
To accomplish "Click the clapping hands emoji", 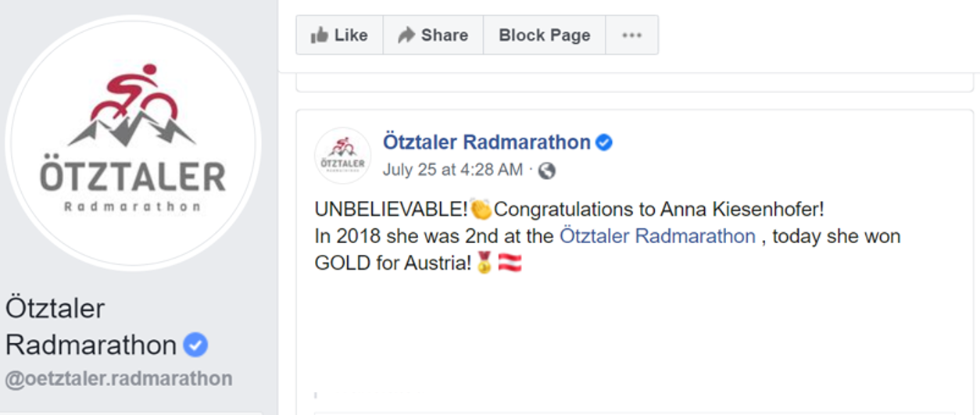I will pyautogui.click(x=481, y=209).
